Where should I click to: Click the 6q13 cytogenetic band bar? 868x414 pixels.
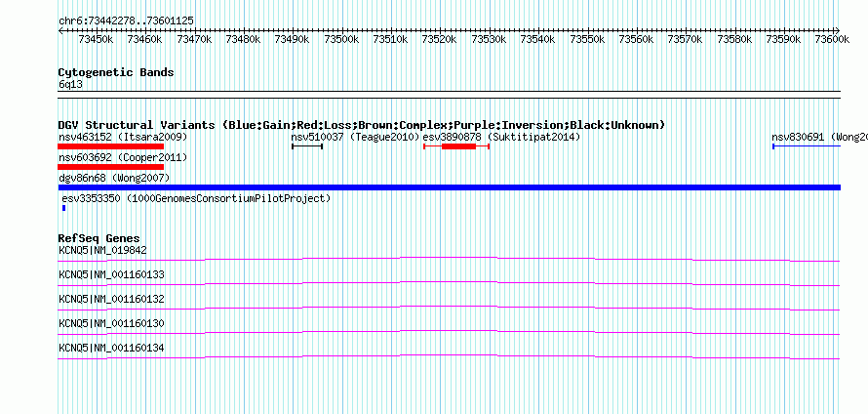click(x=449, y=95)
